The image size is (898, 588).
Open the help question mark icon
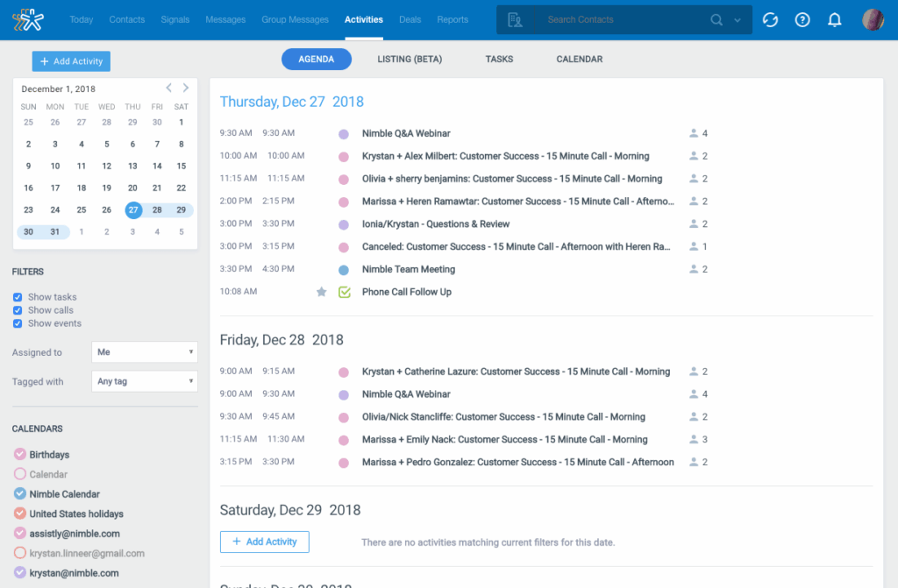pos(802,19)
